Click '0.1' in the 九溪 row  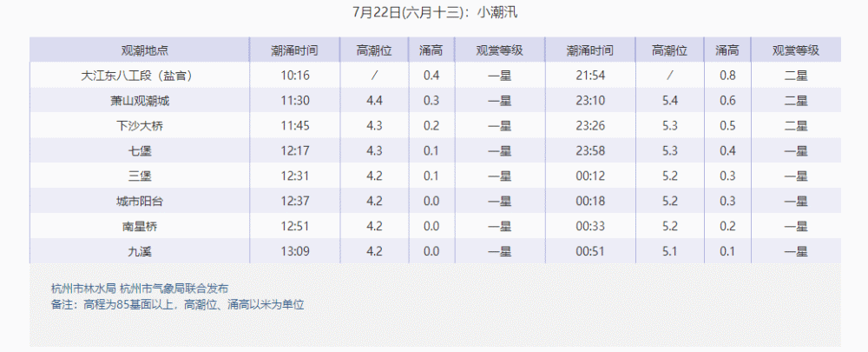pyautogui.click(x=727, y=252)
